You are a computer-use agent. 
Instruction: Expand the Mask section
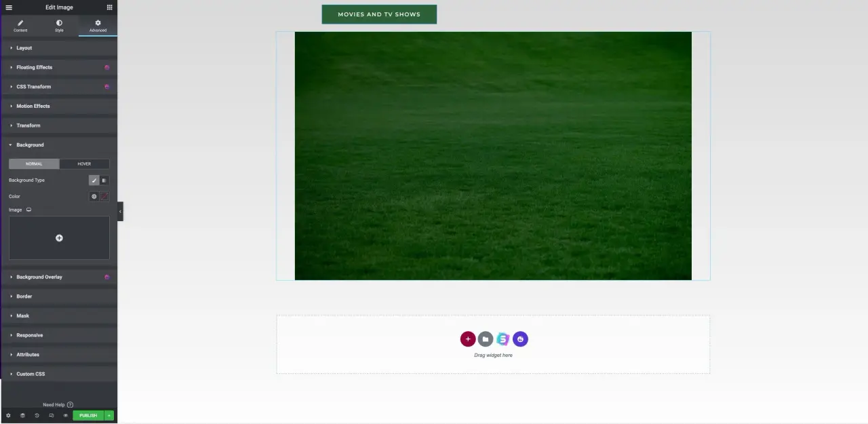click(59, 315)
